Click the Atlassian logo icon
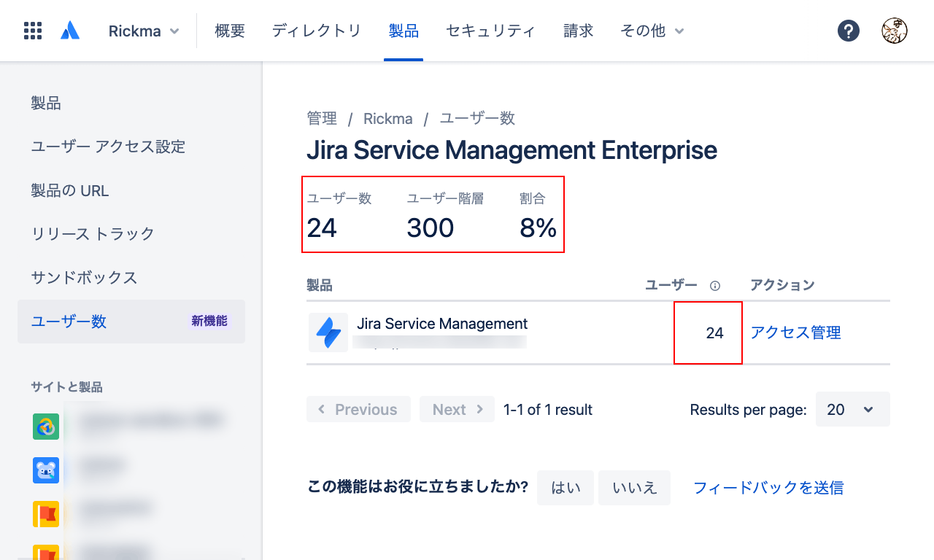This screenshot has width=934, height=560. (70, 31)
